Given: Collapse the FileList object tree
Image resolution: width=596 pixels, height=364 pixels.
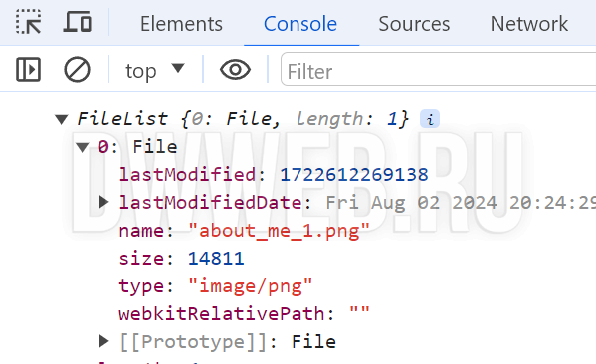Looking at the screenshot, I should tap(62, 119).
